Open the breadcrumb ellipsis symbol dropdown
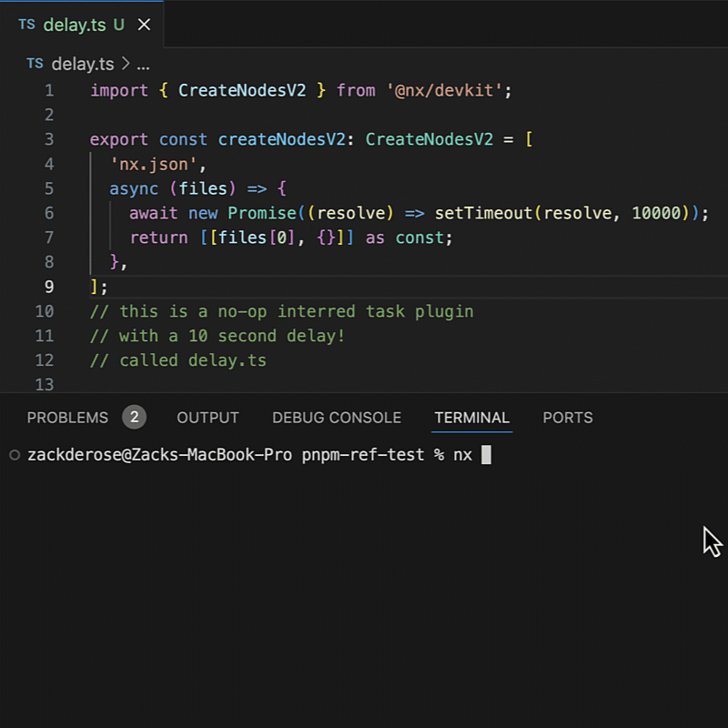Screen dimensions: 728x728 click(x=142, y=64)
